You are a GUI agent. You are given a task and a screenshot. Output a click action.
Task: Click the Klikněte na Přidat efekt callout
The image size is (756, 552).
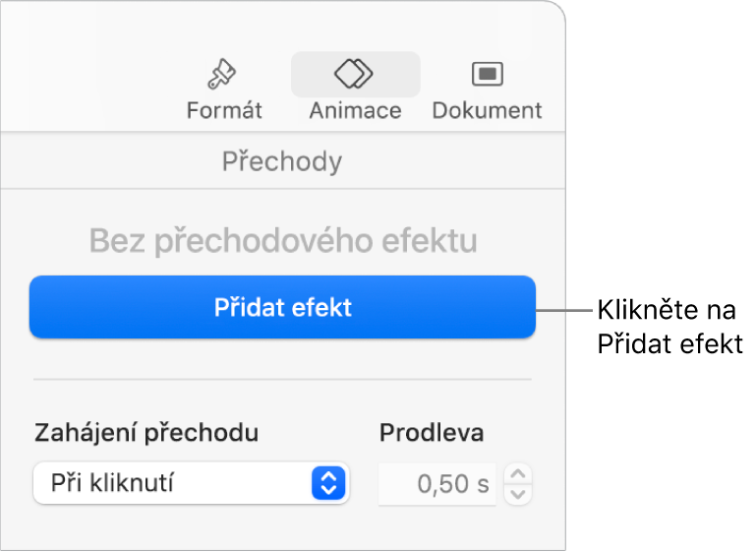669,328
